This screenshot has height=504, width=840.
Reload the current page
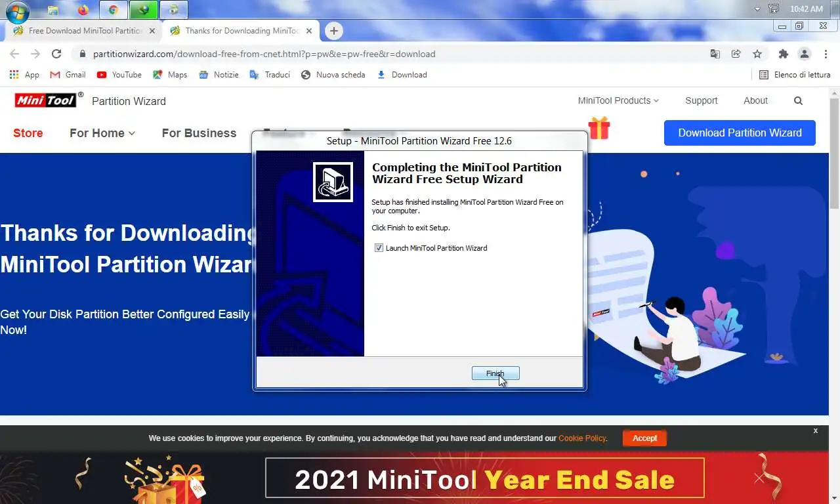click(56, 54)
